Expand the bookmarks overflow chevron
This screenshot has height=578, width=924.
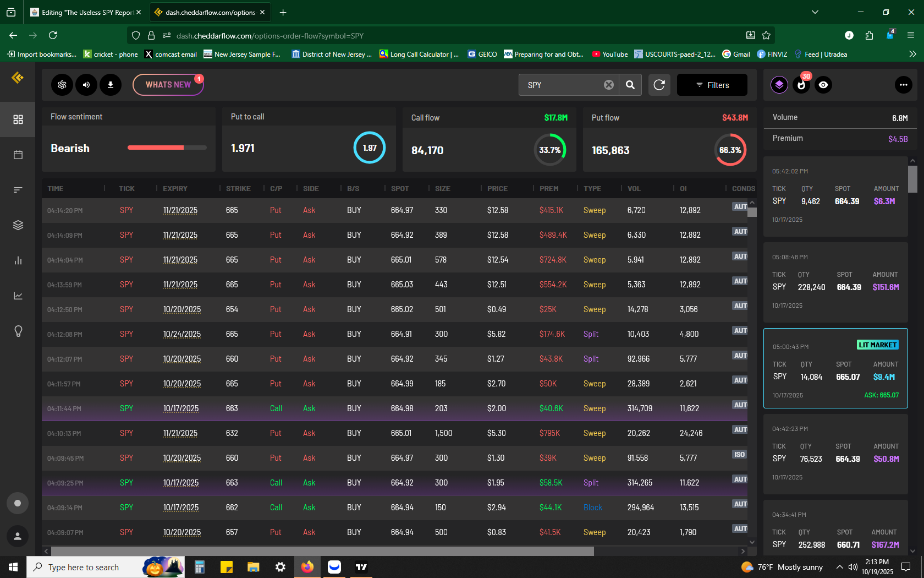[912, 54]
